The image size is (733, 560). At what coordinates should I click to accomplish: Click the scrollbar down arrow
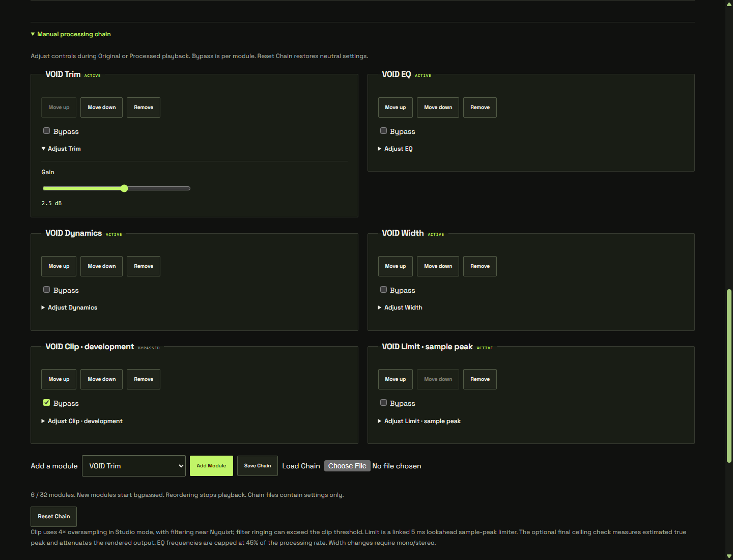tap(729, 556)
